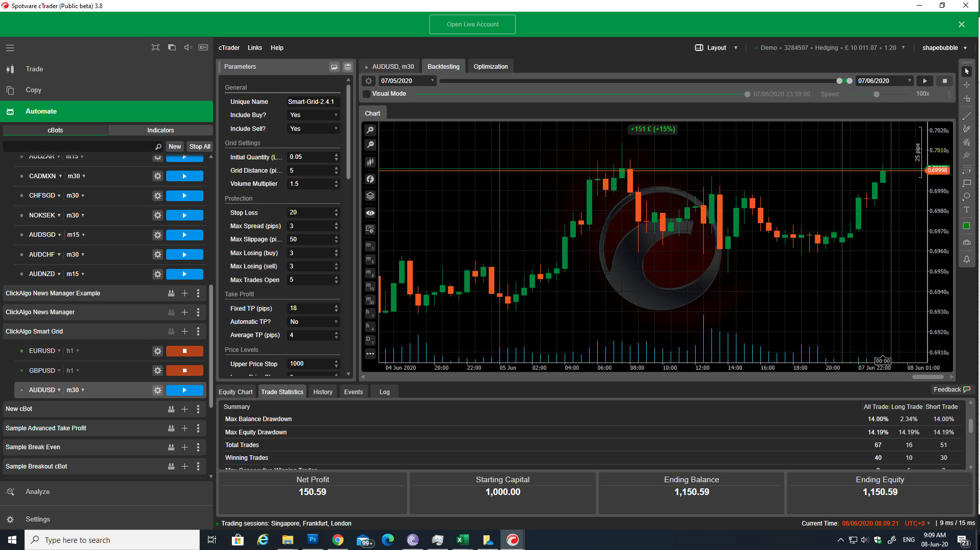Click the camera screenshot icon
Image resolution: width=980 pixels, height=550 pixels.
click(x=967, y=243)
